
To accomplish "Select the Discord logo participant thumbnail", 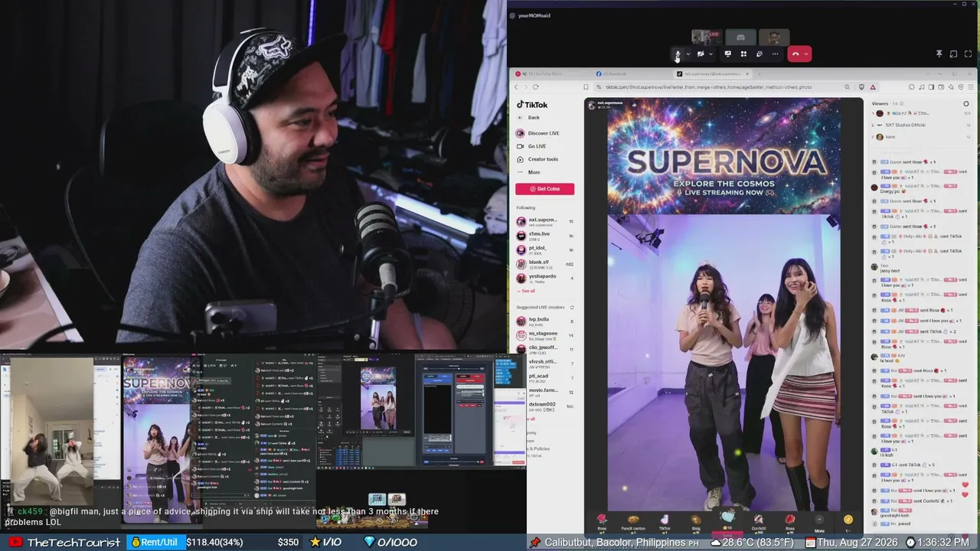I will (x=740, y=37).
